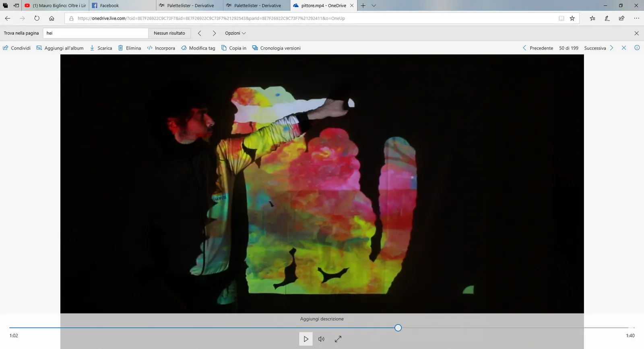This screenshot has height=349, width=644.
Task: Focus the find-on-page search field
Action: point(95,33)
